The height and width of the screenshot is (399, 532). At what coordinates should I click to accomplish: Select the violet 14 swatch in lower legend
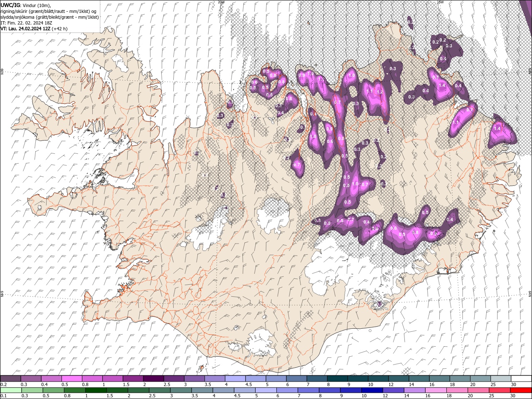click(x=414, y=390)
